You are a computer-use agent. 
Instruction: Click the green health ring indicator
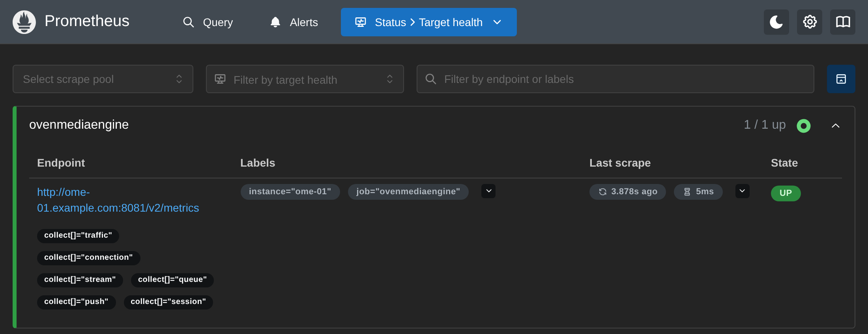point(803,126)
